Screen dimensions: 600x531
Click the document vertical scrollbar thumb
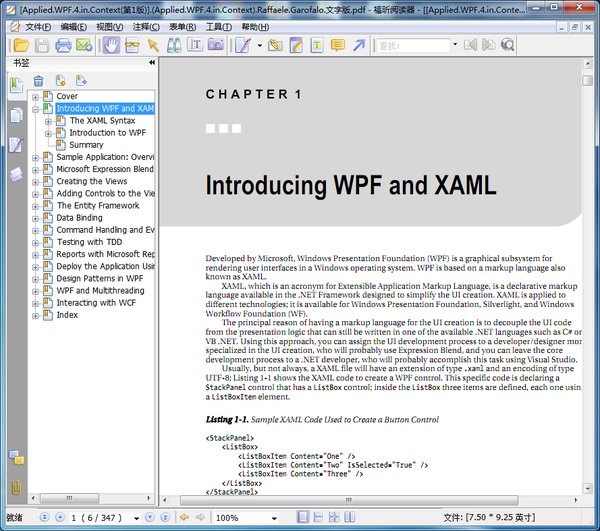point(587,81)
